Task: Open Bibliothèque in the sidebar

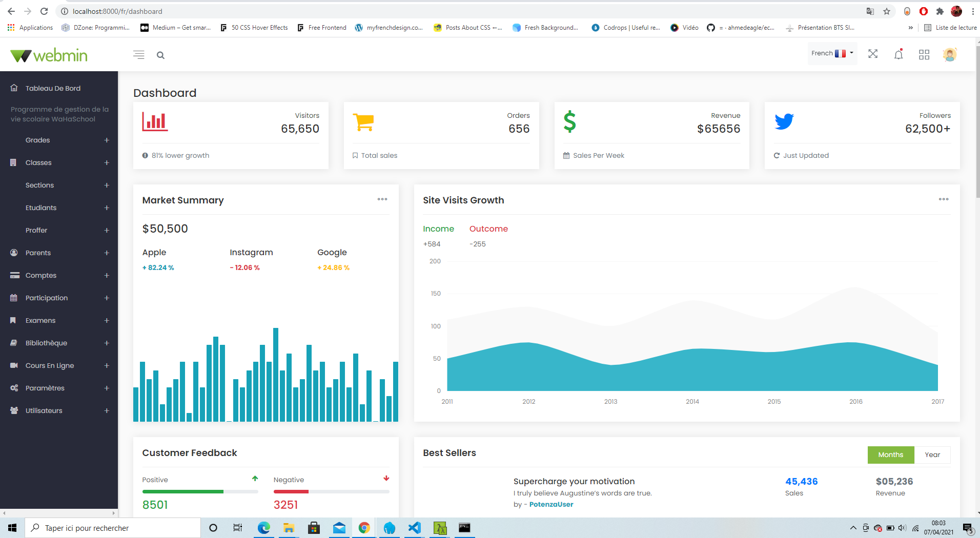Action: [x=59, y=343]
